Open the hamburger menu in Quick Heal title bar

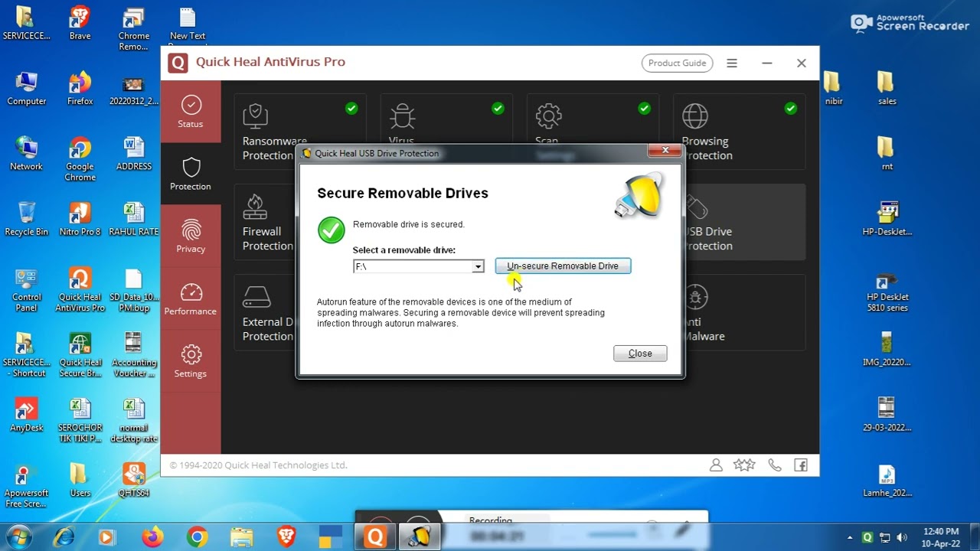(x=732, y=64)
